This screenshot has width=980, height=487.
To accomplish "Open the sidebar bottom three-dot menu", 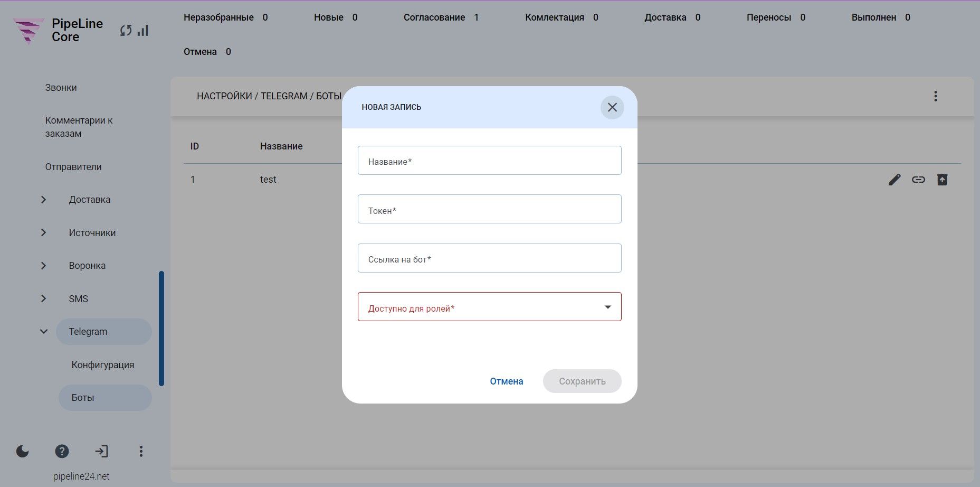I will pyautogui.click(x=141, y=451).
